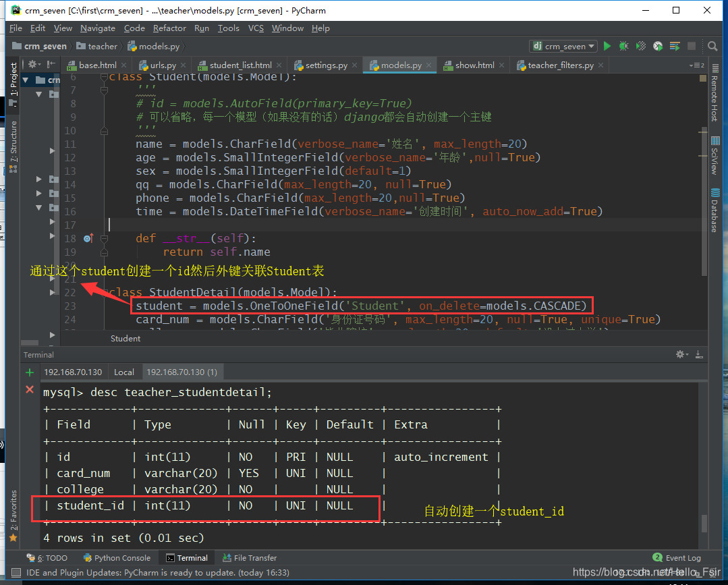Image resolution: width=728 pixels, height=585 pixels.
Task: Open project panel settings gear
Action: tap(34, 64)
